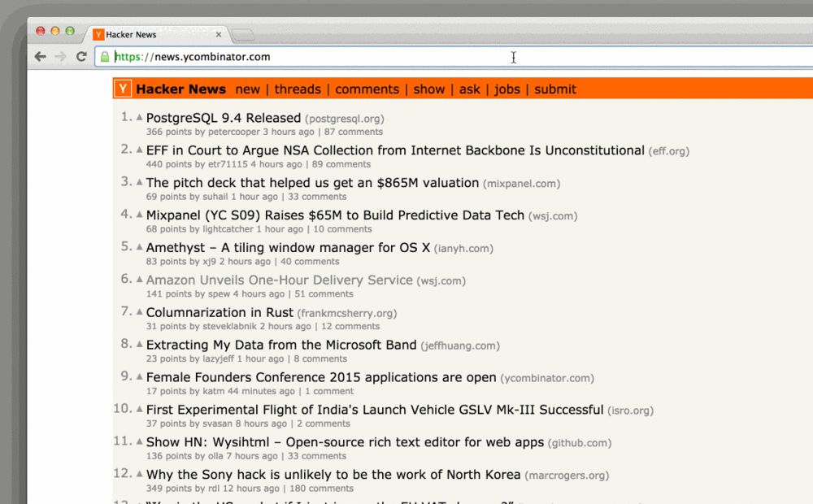Open Amethyst tiling window manager article
Viewport: 813px width, 504px height.
[x=289, y=248]
